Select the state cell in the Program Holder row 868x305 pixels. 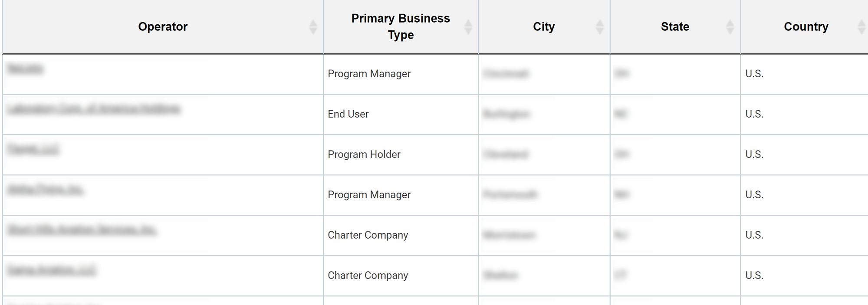tap(621, 154)
